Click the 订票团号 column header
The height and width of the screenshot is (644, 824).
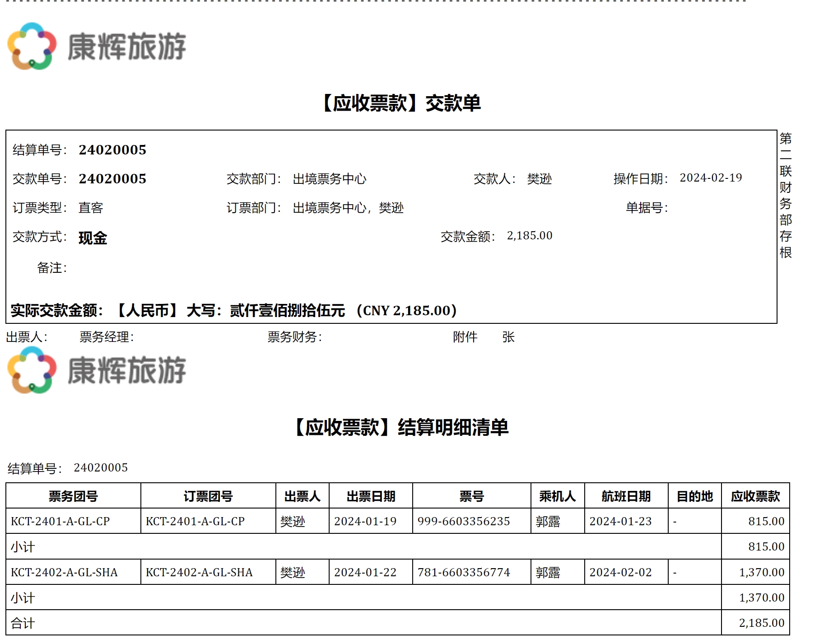pos(208,496)
